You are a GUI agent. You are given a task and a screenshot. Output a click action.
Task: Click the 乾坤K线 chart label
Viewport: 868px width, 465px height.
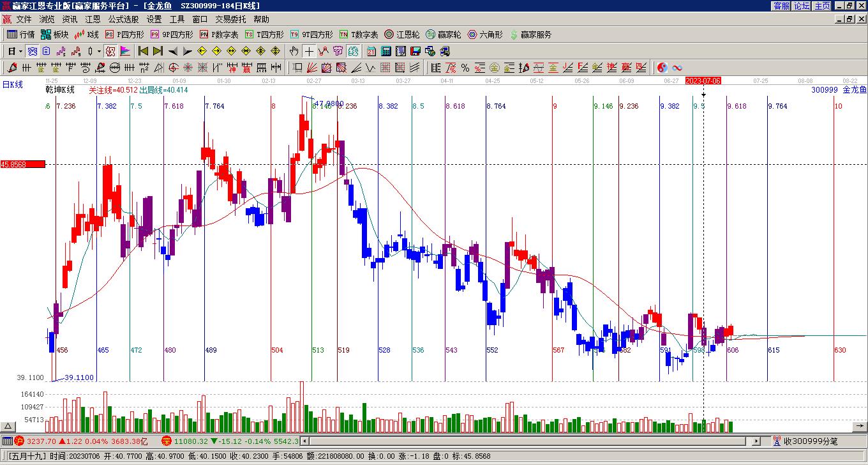click(x=60, y=90)
